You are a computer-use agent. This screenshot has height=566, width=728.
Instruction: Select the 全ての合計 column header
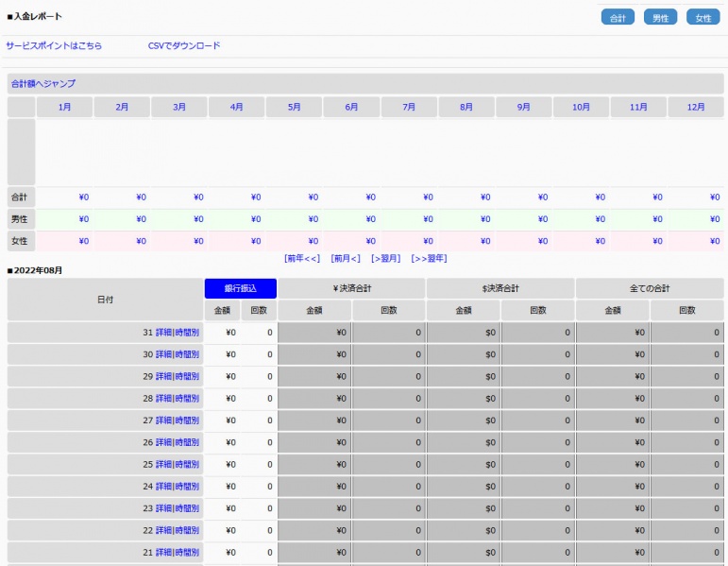[x=650, y=288]
